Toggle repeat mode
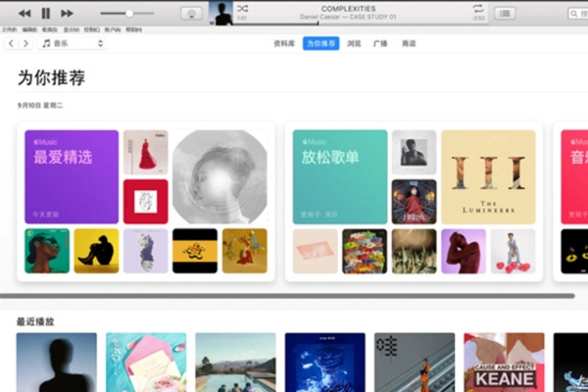This screenshot has width=588, height=392. point(477,8)
